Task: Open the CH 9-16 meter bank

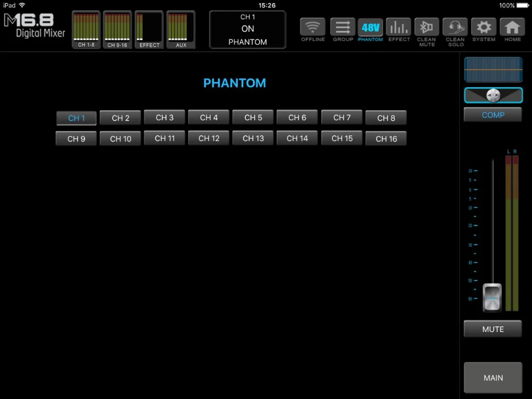Action: click(118, 30)
